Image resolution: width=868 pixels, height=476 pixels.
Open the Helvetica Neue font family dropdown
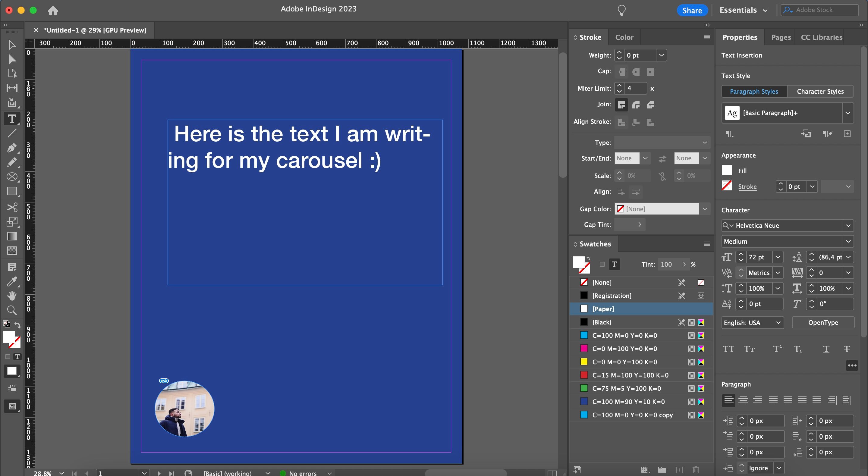848,225
